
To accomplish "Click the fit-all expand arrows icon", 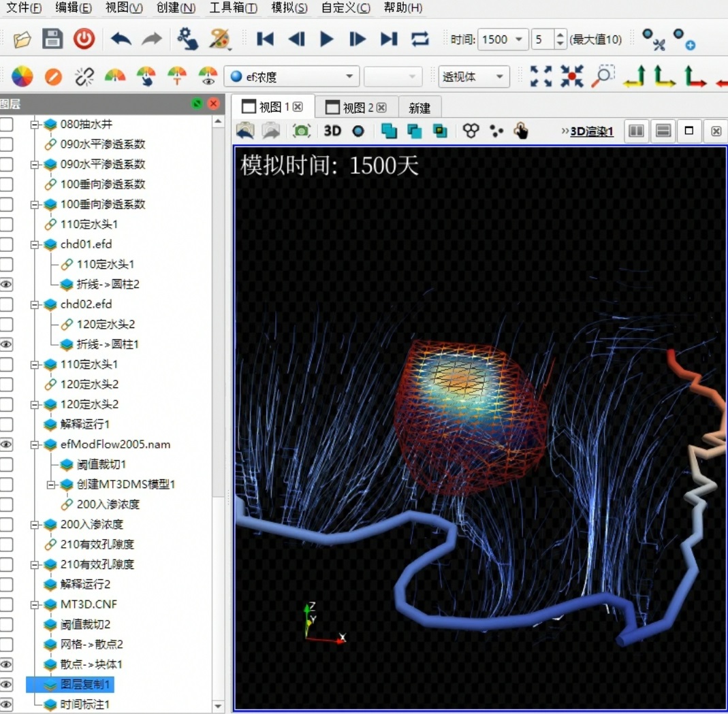I will [x=541, y=76].
